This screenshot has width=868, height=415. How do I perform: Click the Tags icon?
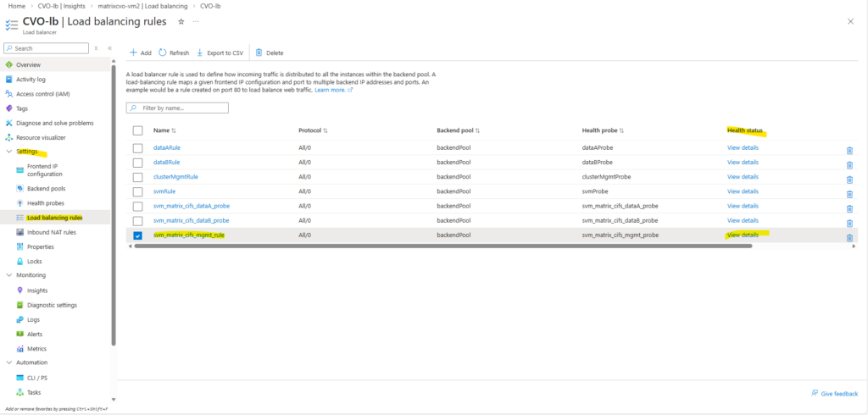pos(8,108)
